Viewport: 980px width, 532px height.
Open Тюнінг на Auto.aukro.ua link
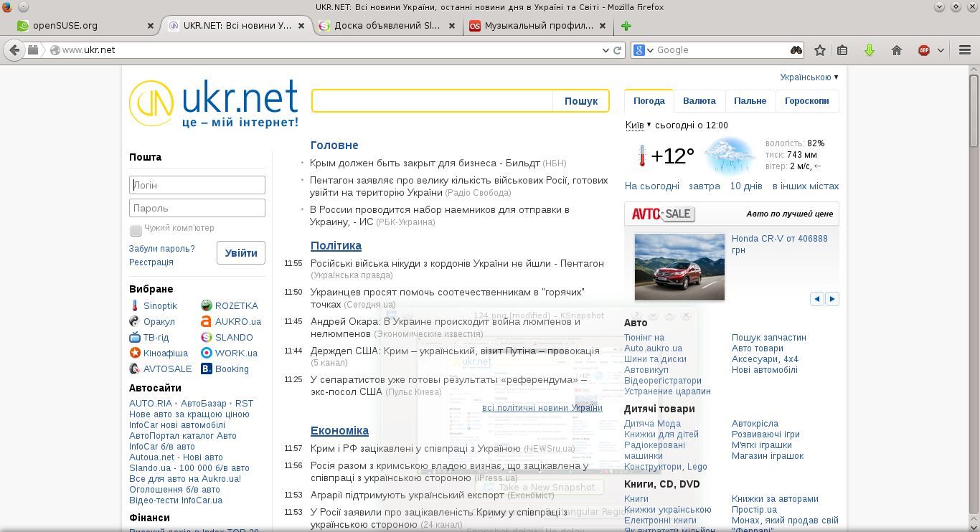[654, 343]
